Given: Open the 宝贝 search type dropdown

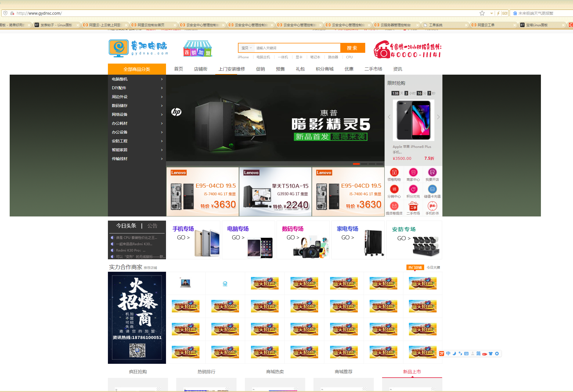Looking at the screenshot, I should [x=246, y=48].
